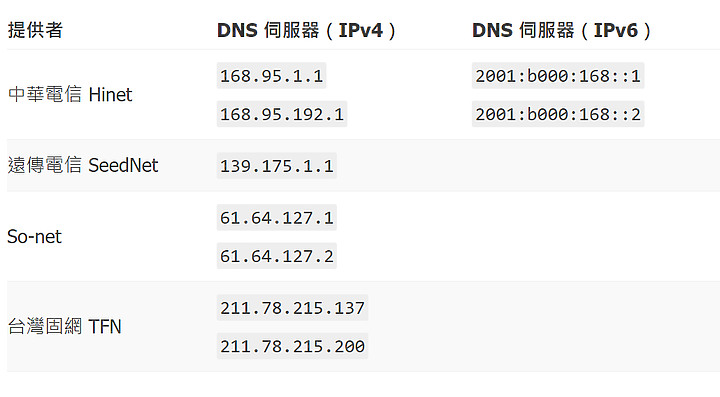Click the DNS 伺服器 (IPv4) column header
This screenshot has height=397, width=720.
306,31
